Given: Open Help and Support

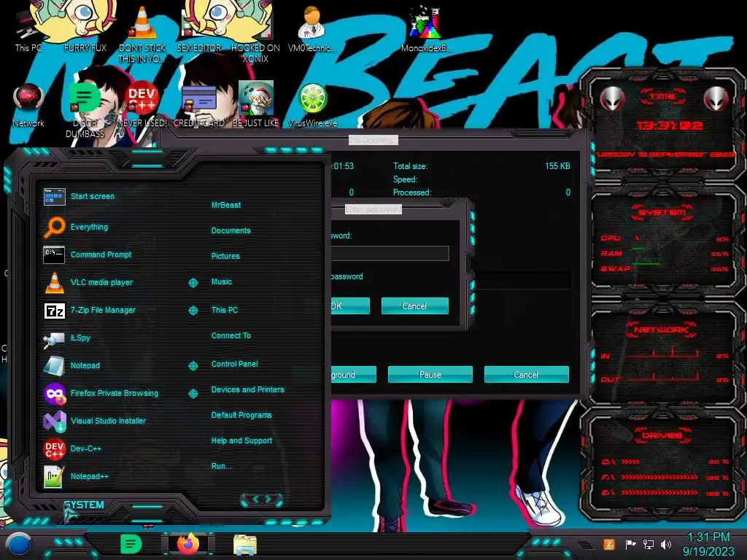Looking at the screenshot, I should click(x=241, y=441).
